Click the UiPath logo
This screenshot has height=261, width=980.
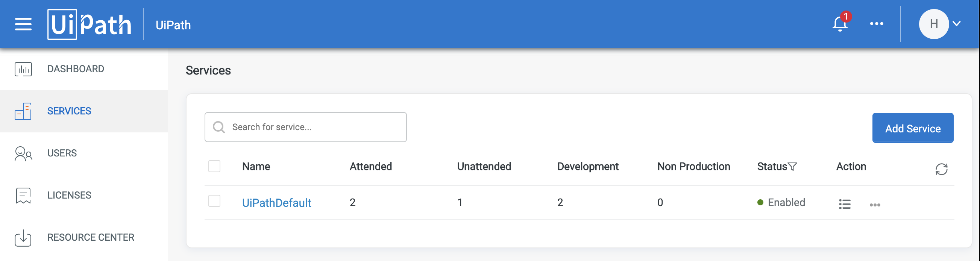click(90, 24)
